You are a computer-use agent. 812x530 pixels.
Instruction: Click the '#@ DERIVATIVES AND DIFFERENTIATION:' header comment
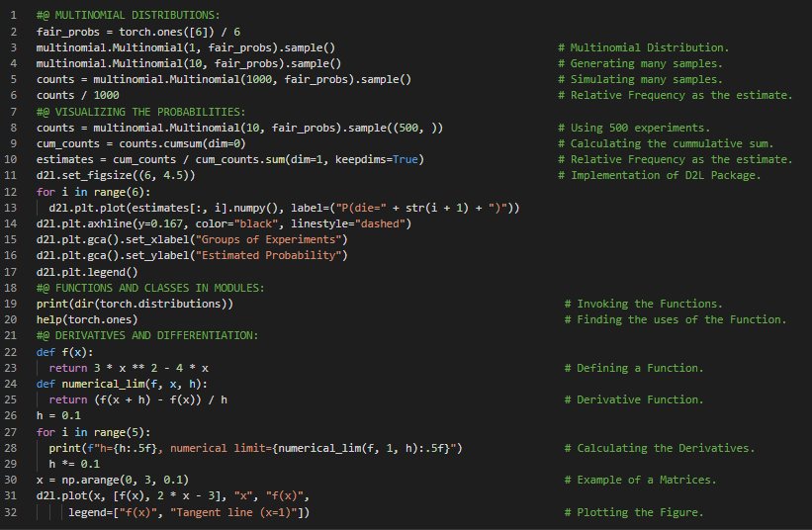coord(146,336)
